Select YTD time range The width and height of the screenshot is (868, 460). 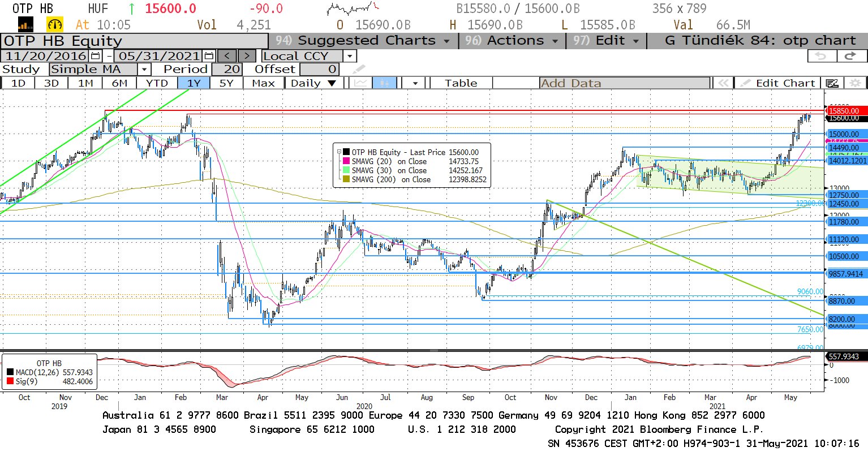[157, 83]
